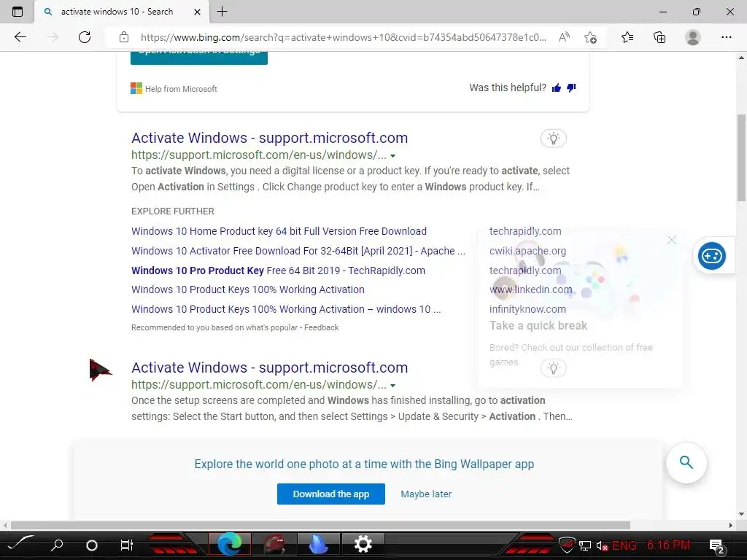Click the ENG language indicator
Viewport: 747px width, 560px height.
pos(624,545)
